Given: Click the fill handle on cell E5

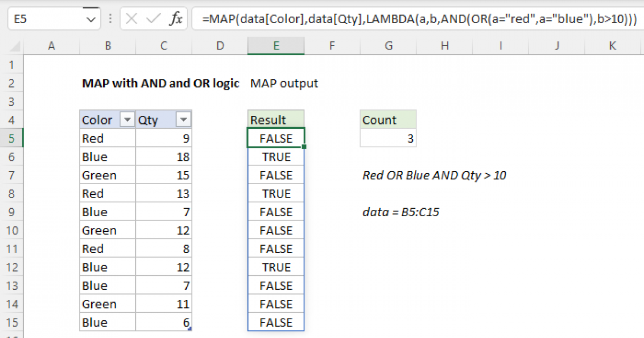Looking at the screenshot, I should [304, 146].
